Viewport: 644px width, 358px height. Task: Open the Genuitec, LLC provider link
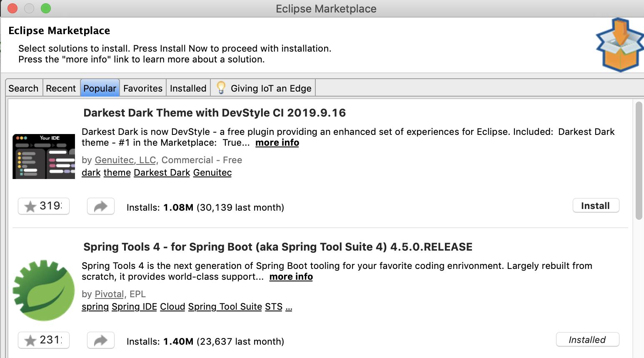click(125, 160)
